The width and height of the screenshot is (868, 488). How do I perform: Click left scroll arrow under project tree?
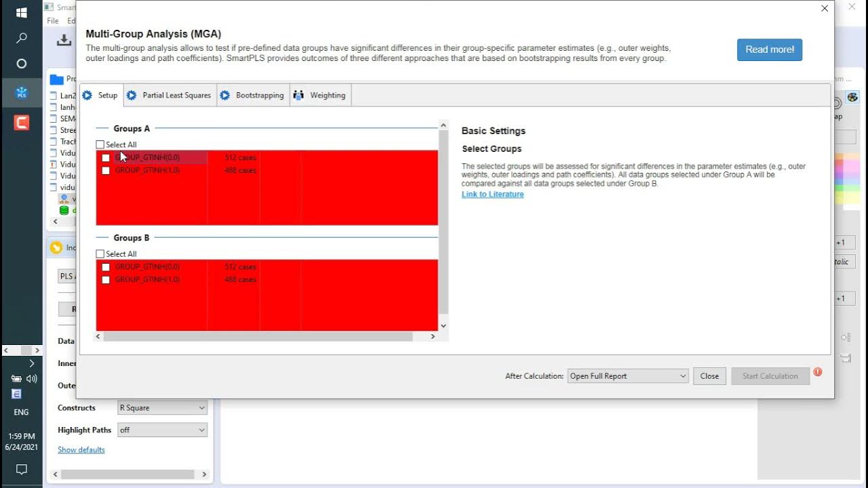(x=56, y=222)
